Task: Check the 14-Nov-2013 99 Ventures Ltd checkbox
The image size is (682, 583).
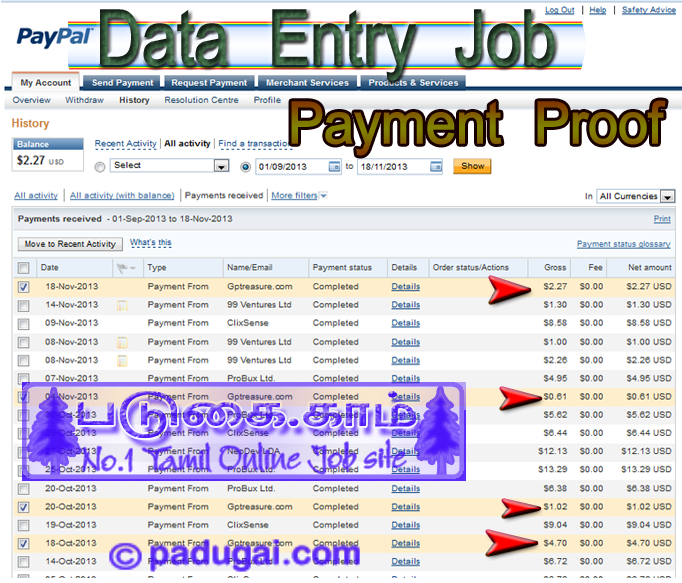Action: [x=24, y=306]
